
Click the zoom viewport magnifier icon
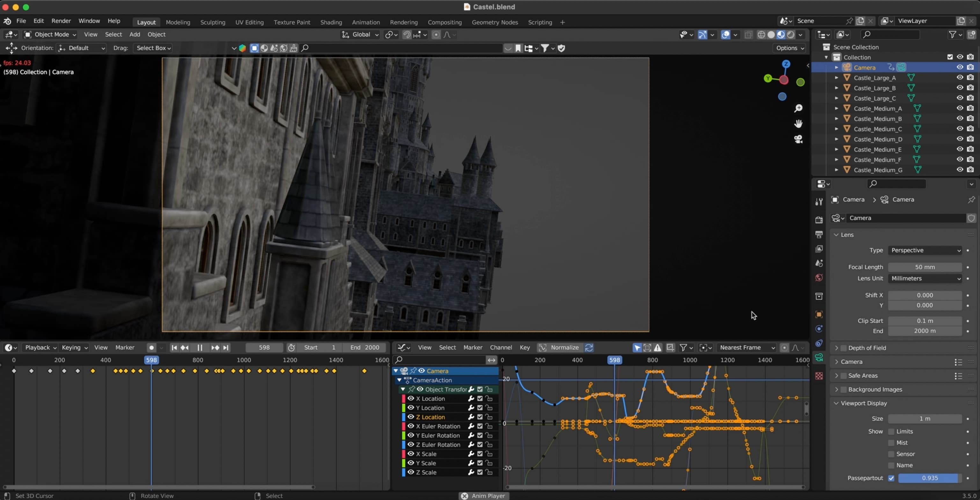798,108
